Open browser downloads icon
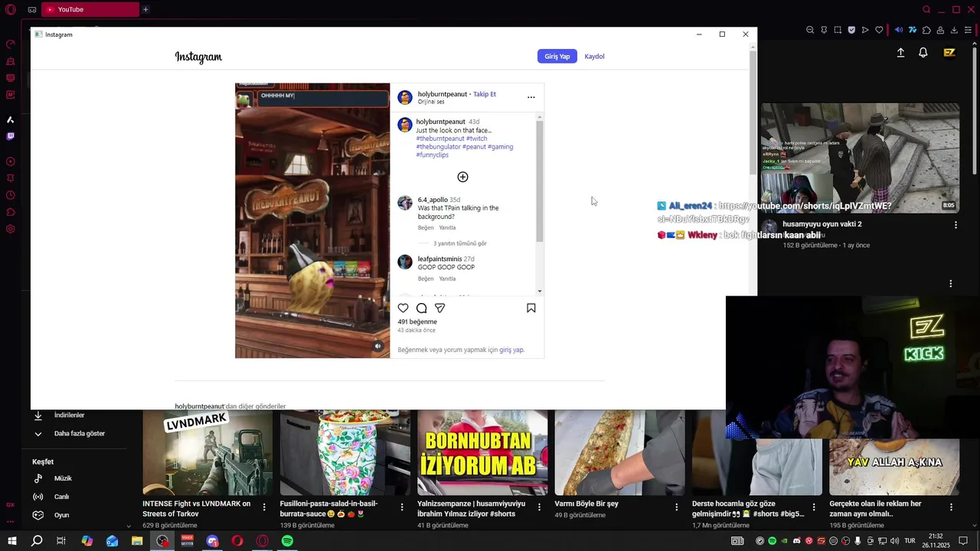 pyautogui.click(x=954, y=30)
